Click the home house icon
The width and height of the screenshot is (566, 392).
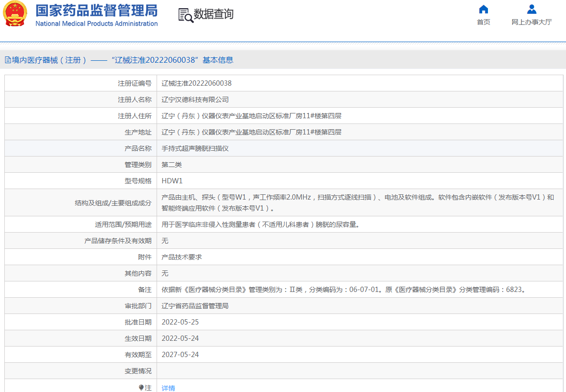[483, 9]
